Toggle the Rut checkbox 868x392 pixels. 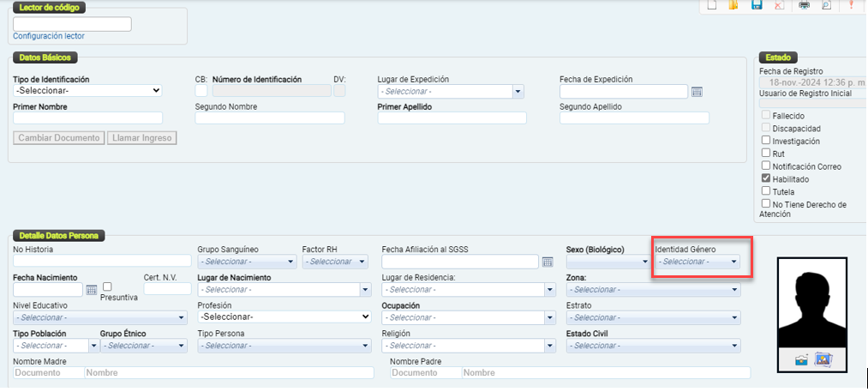[766, 153]
